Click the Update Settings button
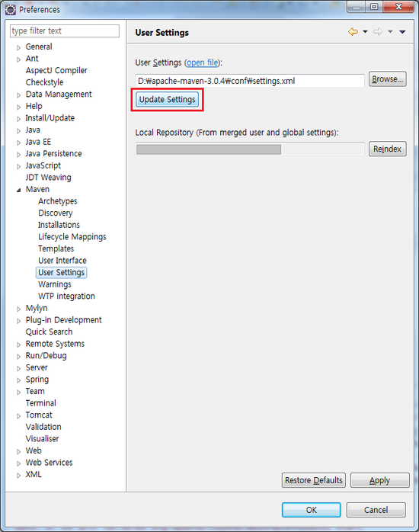 pos(167,99)
